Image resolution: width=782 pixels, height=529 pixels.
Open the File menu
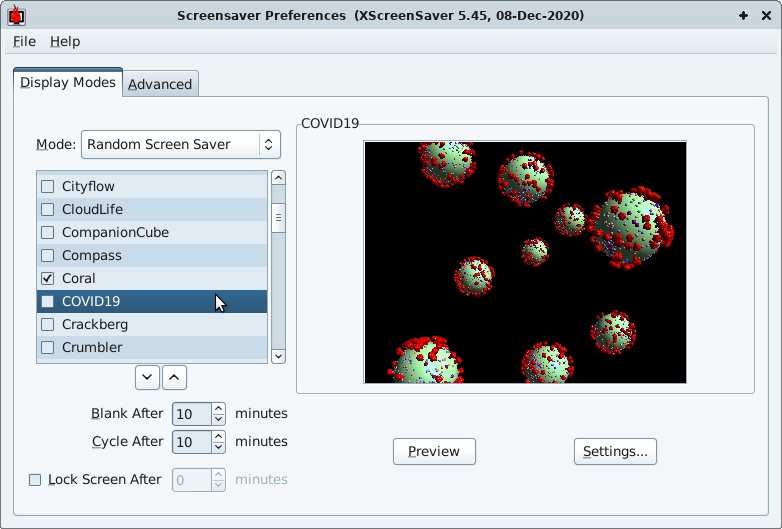tap(24, 41)
